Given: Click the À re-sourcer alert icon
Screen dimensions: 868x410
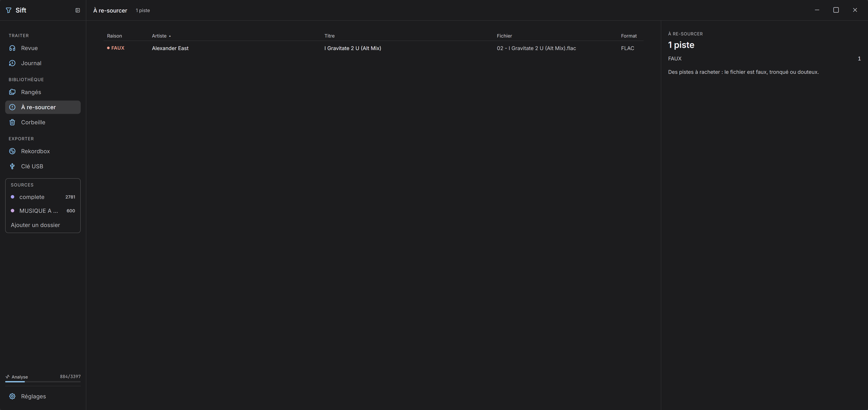Looking at the screenshot, I should [13, 107].
